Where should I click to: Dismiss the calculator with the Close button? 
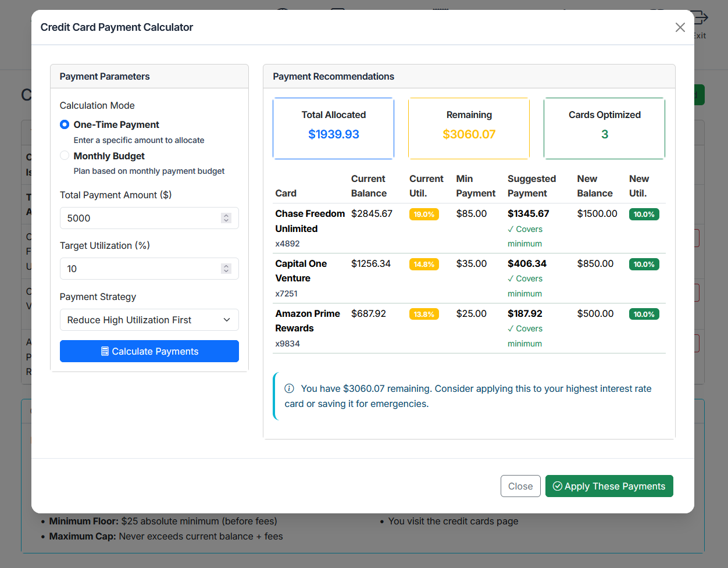pyautogui.click(x=520, y=486)
